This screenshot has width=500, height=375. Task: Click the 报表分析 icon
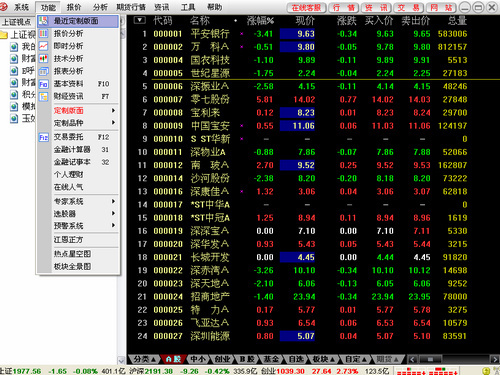[x=43, y=71]
